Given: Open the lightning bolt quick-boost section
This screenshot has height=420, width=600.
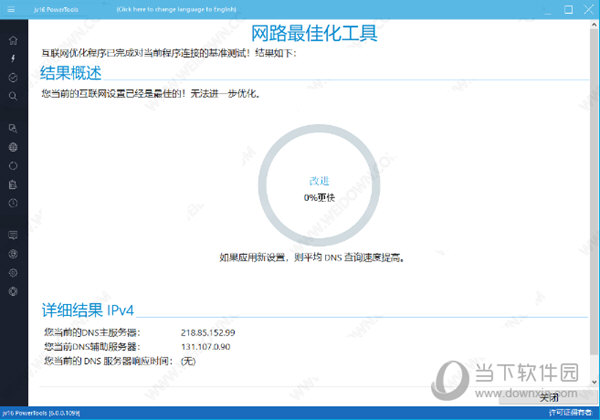Looking at the screenshot, I should [x=13, y=59].
